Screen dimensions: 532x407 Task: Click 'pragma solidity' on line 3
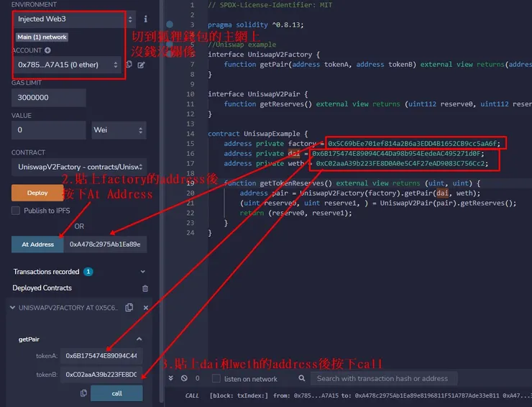coord(238,24)
